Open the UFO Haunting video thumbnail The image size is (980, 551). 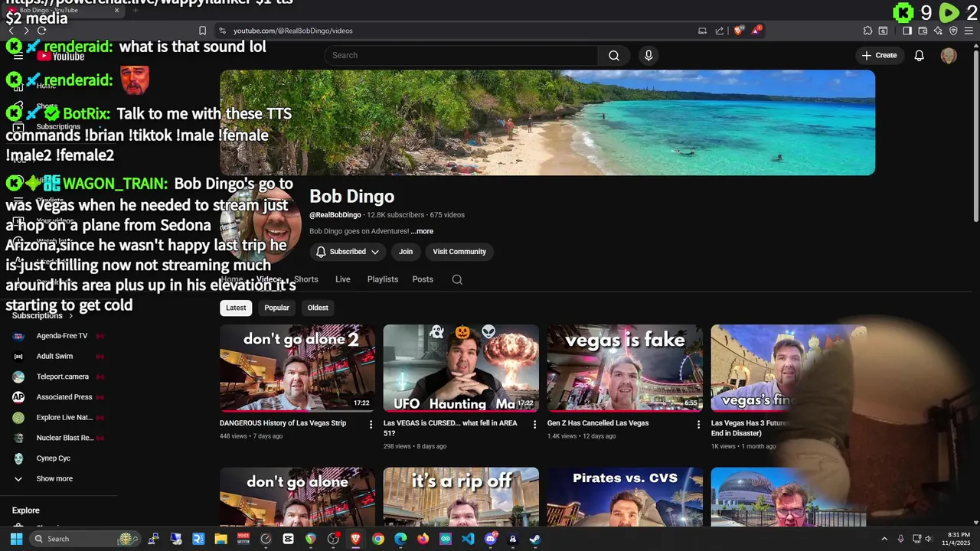[x=461, y=368]
